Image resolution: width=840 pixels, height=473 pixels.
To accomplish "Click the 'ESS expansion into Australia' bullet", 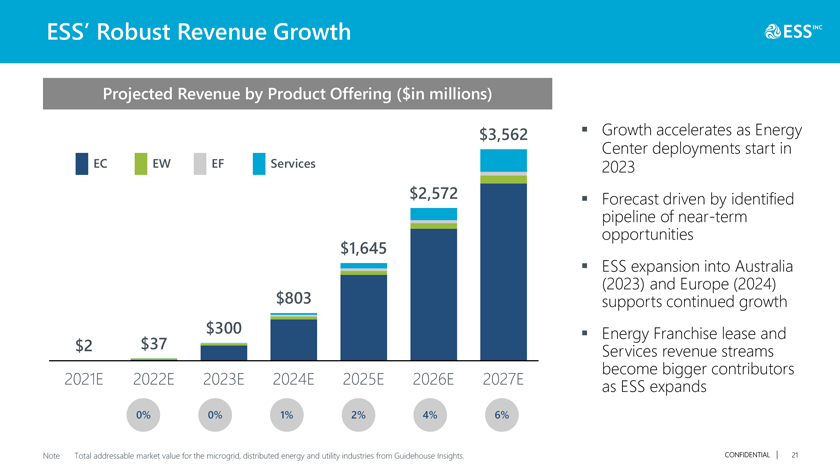I will coord(697,284).
